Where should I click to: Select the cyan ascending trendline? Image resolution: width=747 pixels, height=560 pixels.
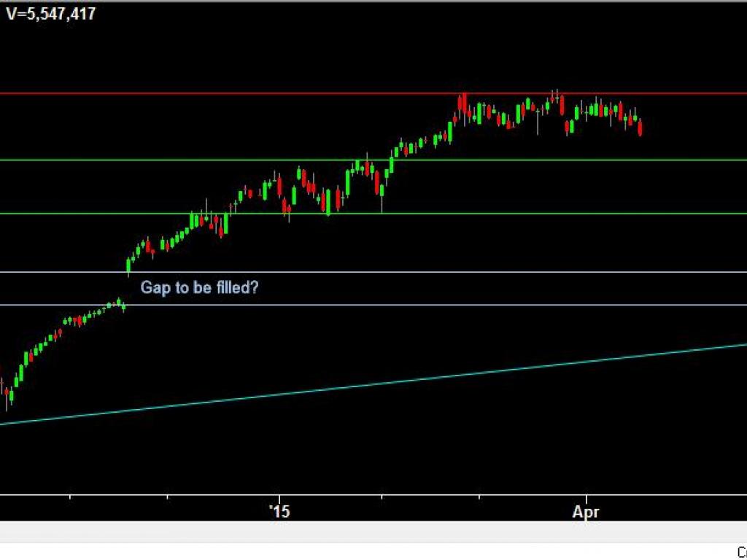[373, 384]
